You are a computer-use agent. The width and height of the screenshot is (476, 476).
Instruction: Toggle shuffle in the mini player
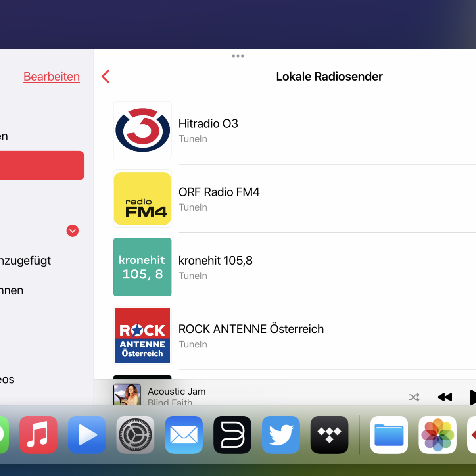pos(414,397)
